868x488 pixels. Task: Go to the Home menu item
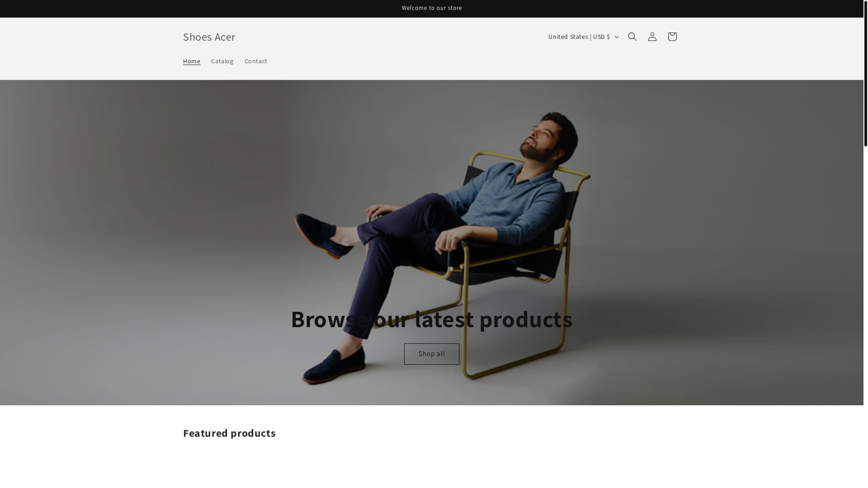click(x=192, y=61)
